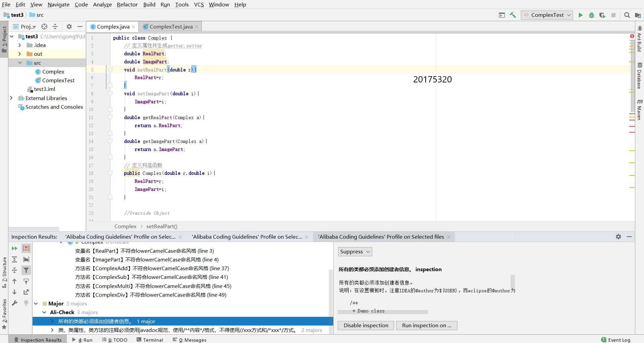The image size is (644, 343).
Task: Locate current file in Project panel
Action: point(44,27)
